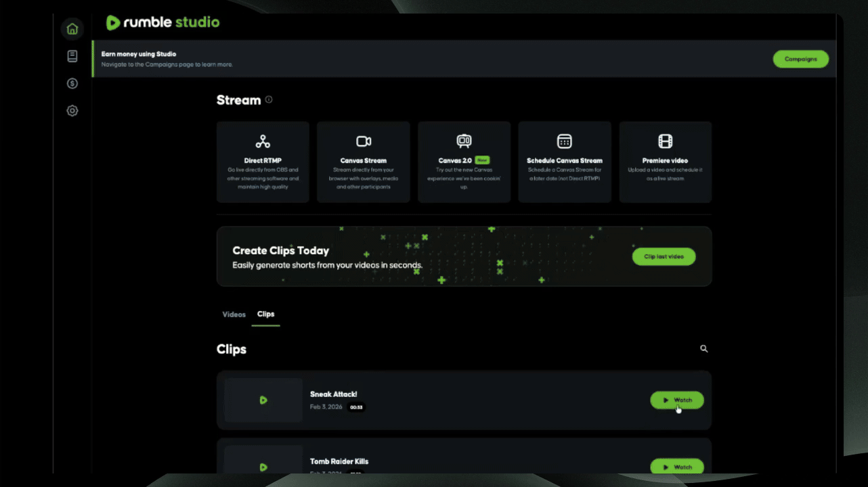Click the "Canvas Stream" card title

click(x=364, y=160)
